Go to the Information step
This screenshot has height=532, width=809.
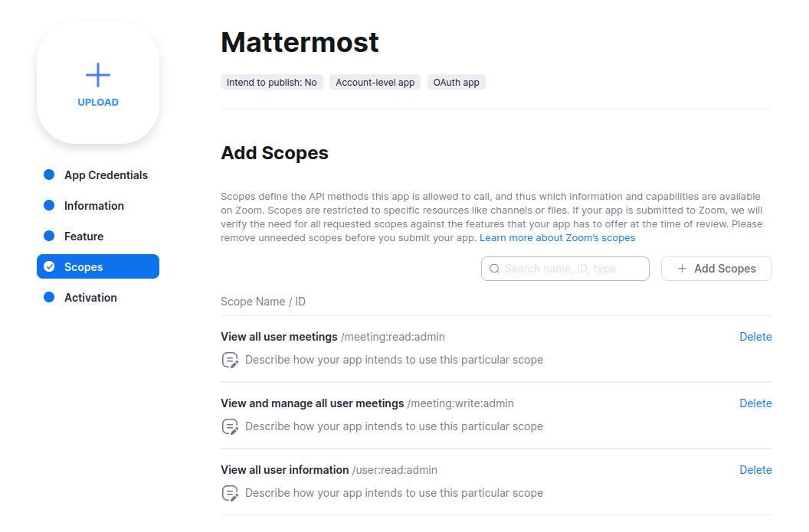(x=93, y=206)
